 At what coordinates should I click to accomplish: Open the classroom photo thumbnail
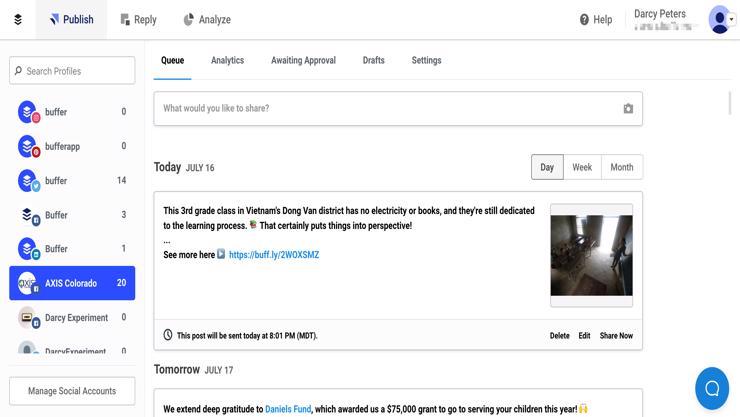pyautogui.click(x=591, y=255)
